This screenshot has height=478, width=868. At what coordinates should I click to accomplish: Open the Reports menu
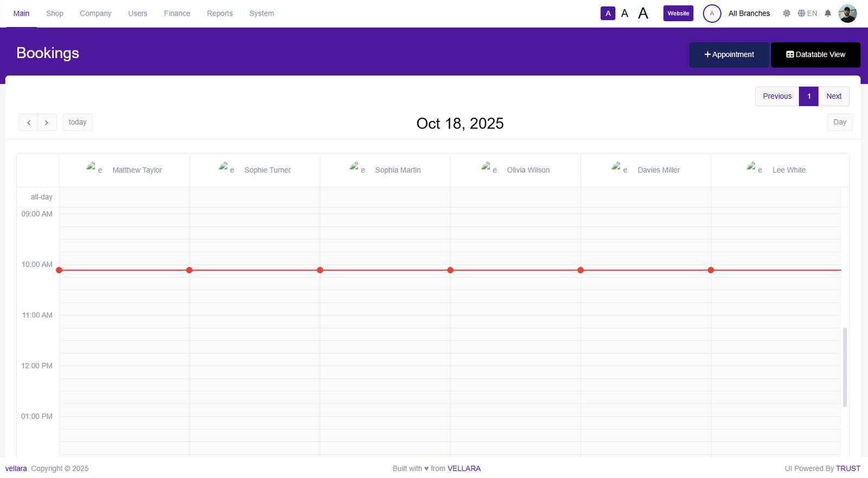pos(220,14)
